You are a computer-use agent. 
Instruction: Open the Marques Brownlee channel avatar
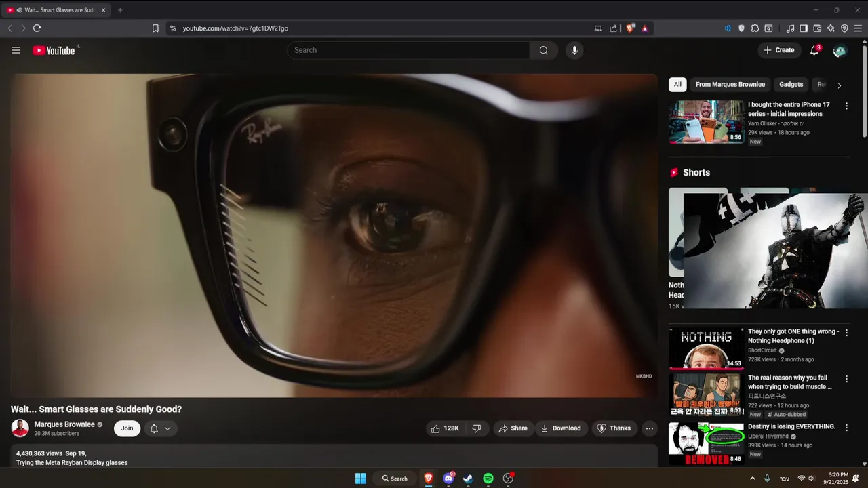[20, 428]
